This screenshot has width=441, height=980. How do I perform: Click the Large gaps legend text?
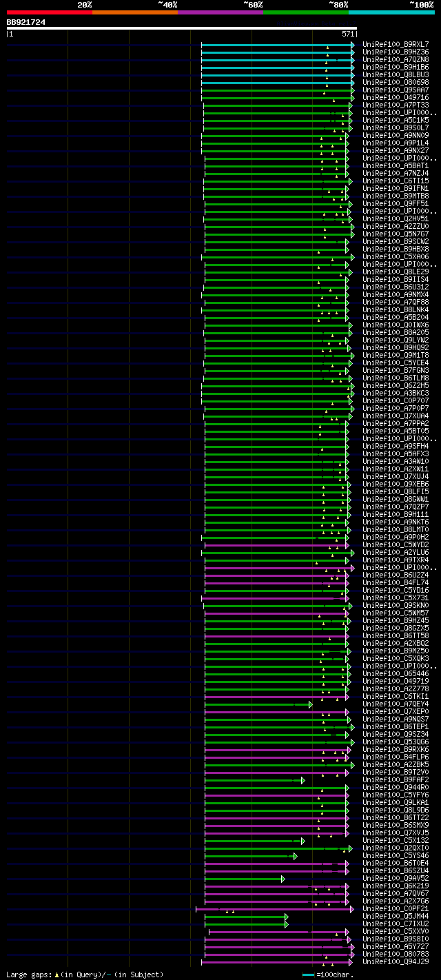point(85,974)
